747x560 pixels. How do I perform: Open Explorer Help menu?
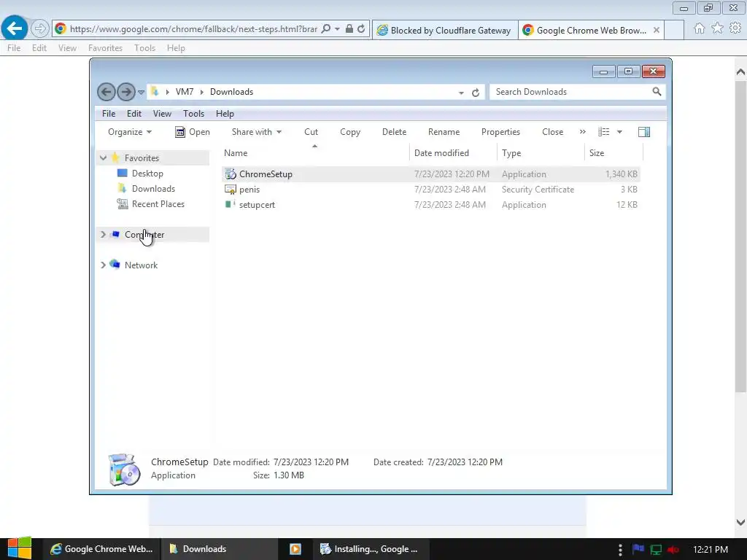(x=225, y=113)
